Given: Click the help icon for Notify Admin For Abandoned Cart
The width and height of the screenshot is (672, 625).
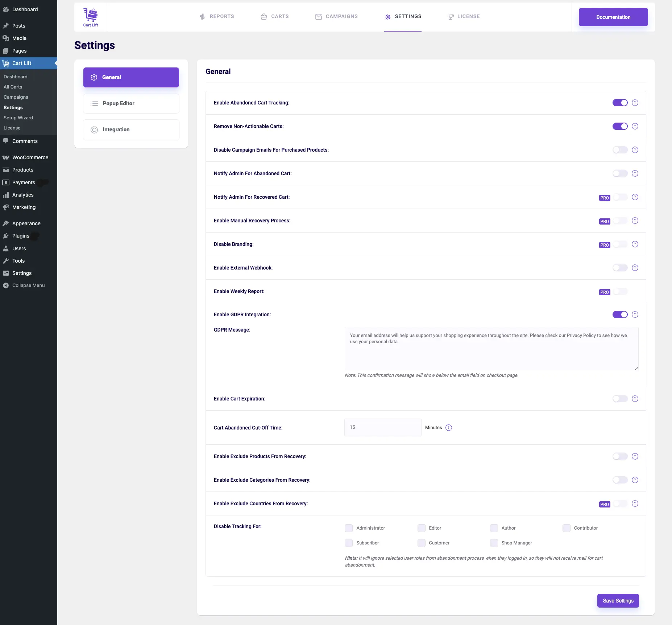Looking at the screenshot, I should point(635,173).
